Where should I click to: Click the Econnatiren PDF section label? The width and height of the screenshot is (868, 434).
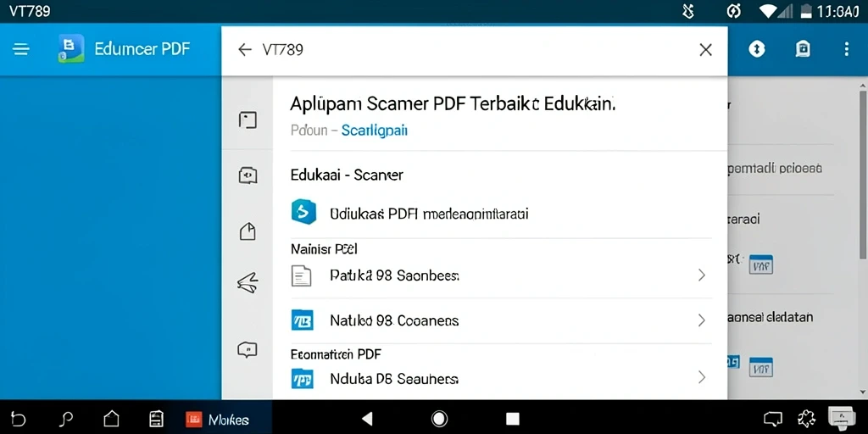click(336, 353)
